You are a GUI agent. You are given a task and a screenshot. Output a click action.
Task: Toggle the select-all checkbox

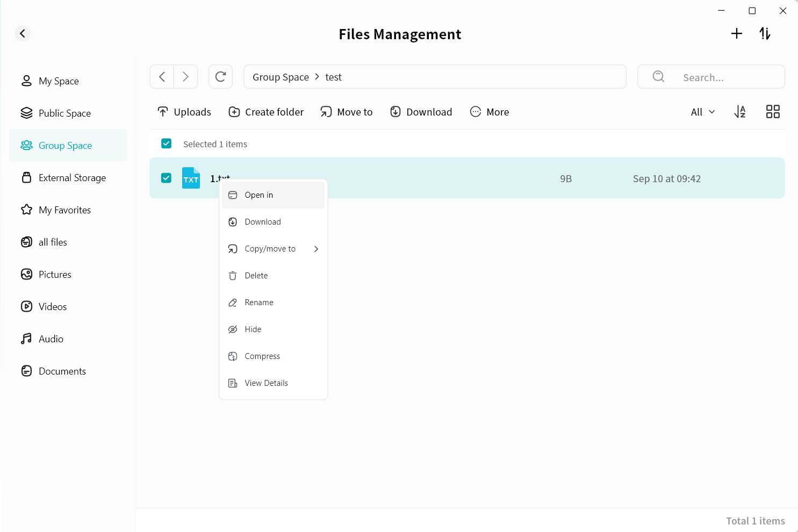(167, 143)
